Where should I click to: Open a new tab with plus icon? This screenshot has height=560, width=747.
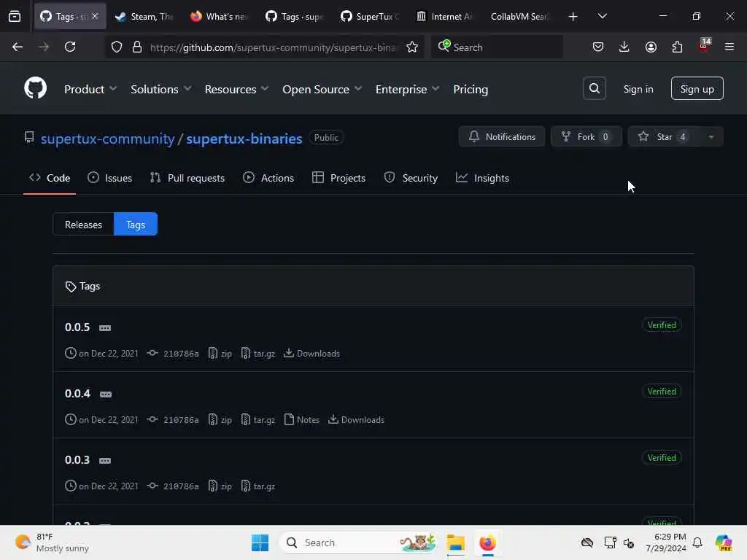coord(573,17)
